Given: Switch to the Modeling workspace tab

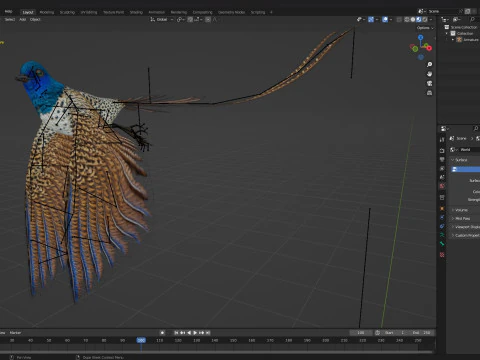Looking at the screenshot, I should (47, 12).
